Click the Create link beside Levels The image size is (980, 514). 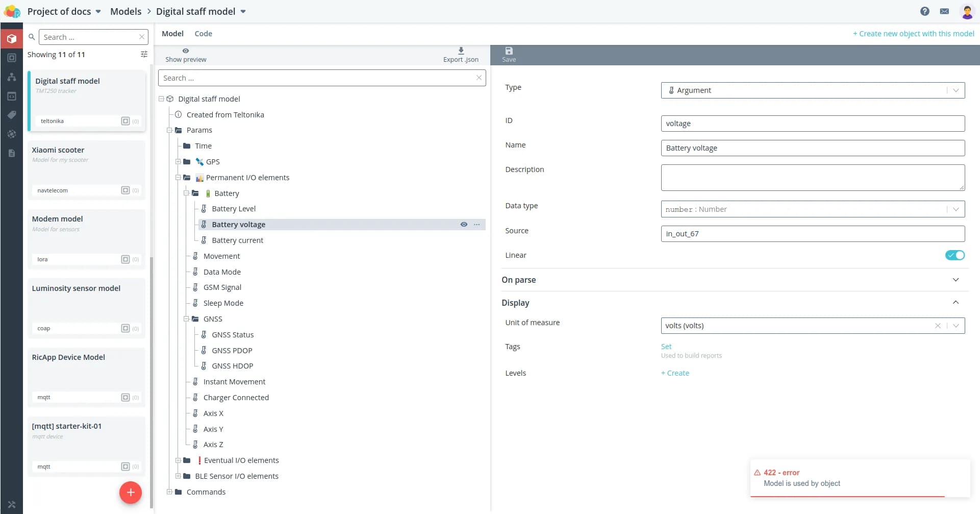(675, 373)
